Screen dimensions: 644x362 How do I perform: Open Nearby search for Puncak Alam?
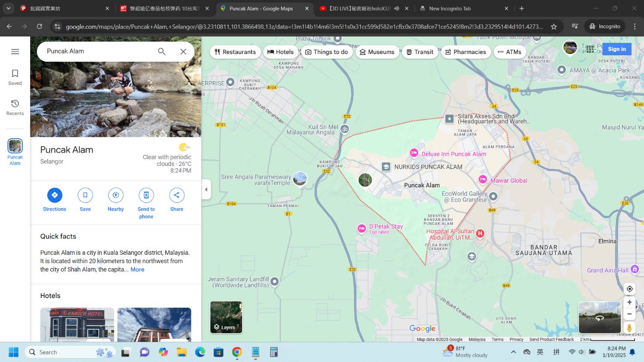(x=115, y=195)
